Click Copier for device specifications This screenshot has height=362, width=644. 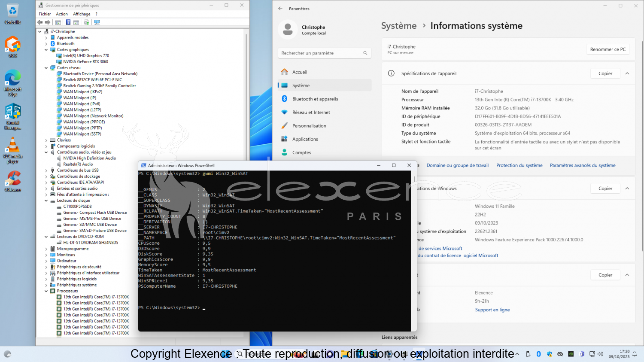[605, 73]
